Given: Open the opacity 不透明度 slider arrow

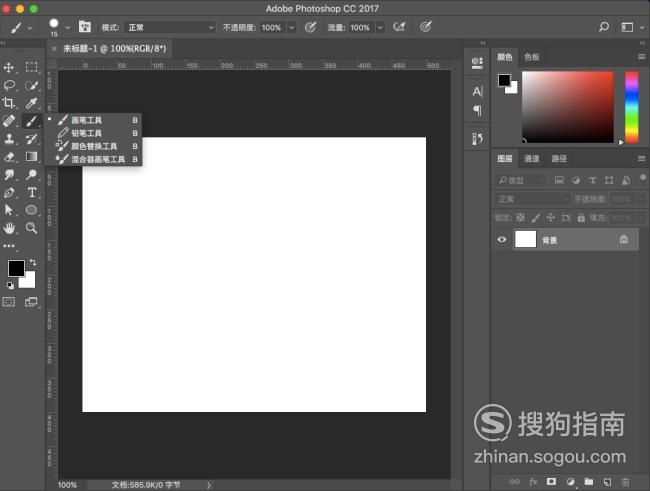Looking at the screenshot, I should [x=292, y=28].
